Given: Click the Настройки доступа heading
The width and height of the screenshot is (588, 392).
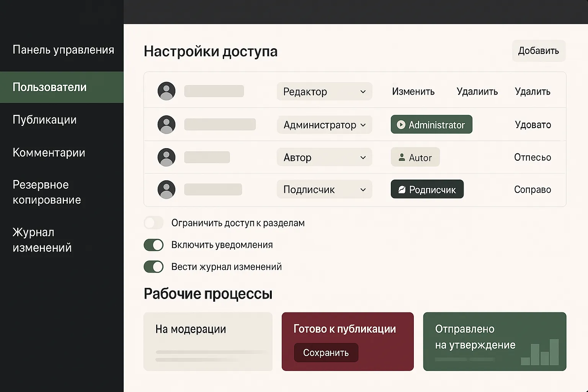Looking at the screenshot, I should (211, 51).
